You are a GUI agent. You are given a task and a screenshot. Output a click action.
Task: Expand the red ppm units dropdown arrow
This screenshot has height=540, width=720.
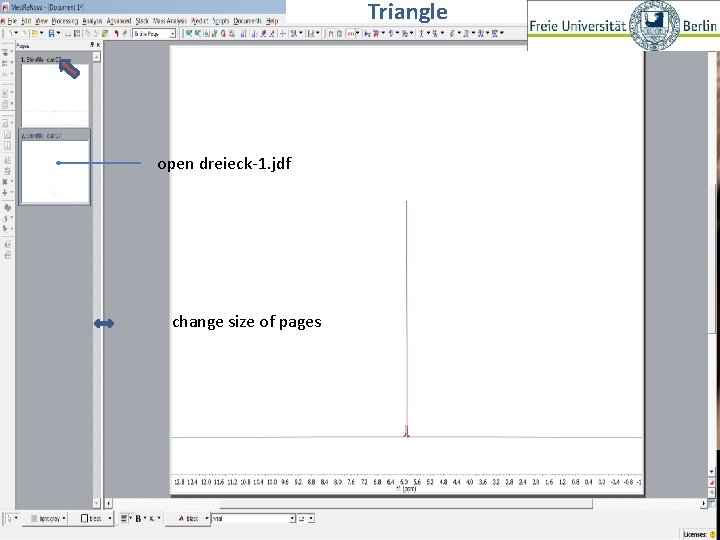[358, 33]
